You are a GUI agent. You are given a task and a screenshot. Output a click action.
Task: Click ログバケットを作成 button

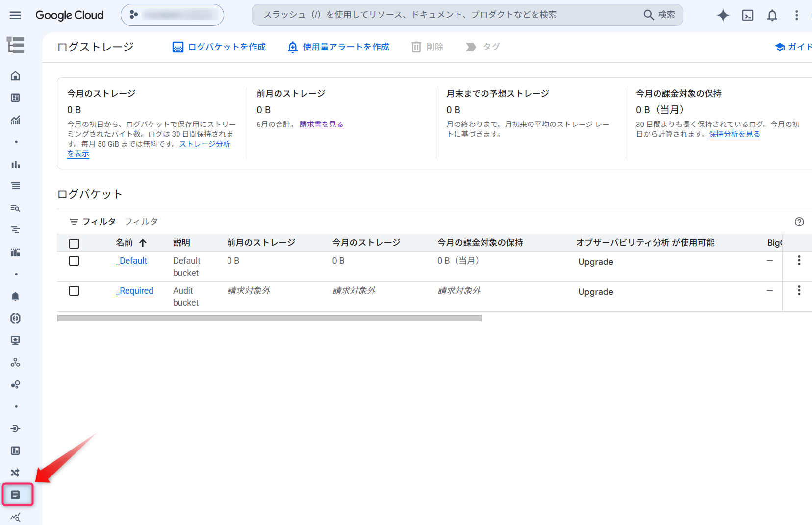(x=219, y=47)
